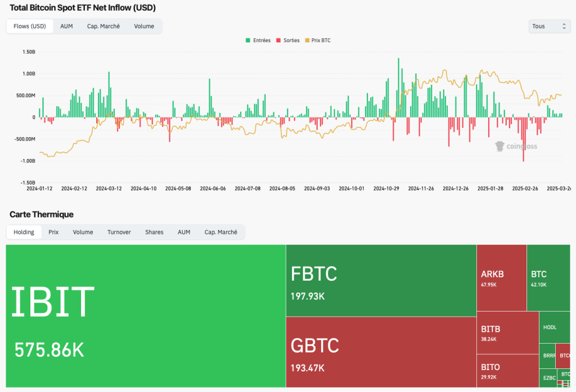
Task: Click the '2024-06-06' date label
Action: click(x=213, y=188)
